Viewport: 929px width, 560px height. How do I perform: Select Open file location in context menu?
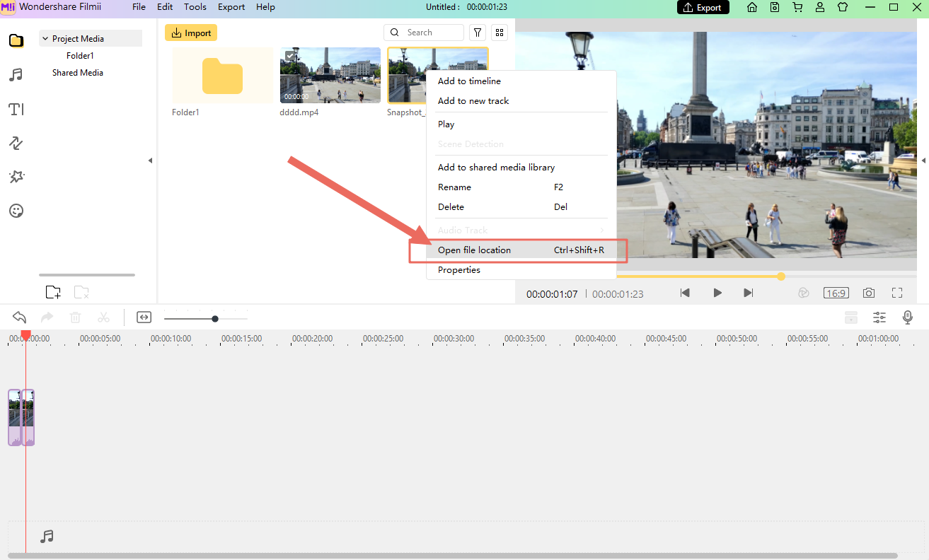[x=474, y=250]
